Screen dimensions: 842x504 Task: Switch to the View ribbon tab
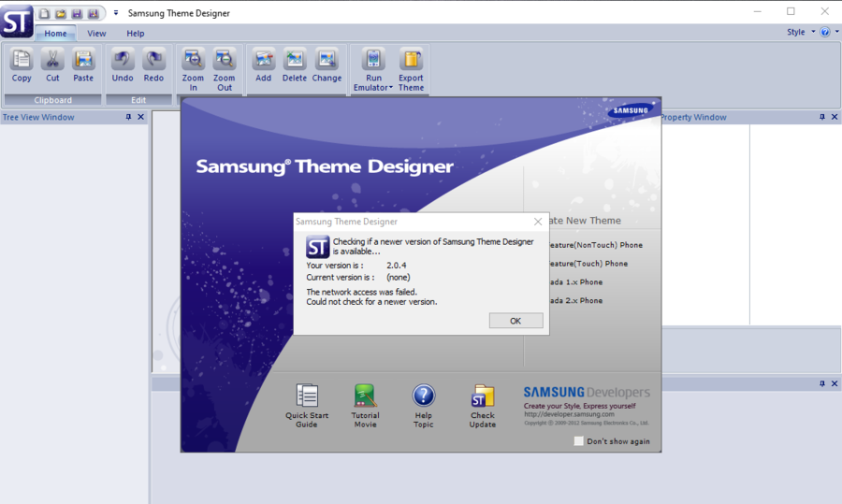pos(96,34)
